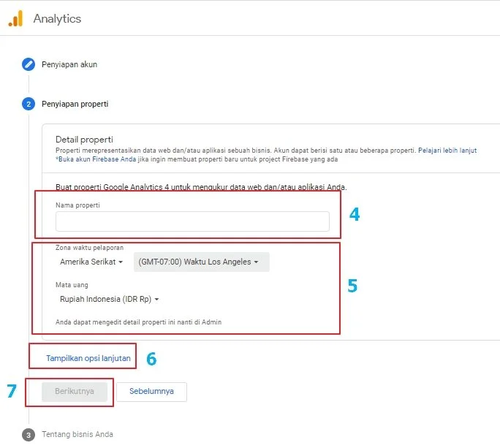Open the Buka akun Firebase Anda link
This screenshot has width=500, height=448.
click(97, 159)
